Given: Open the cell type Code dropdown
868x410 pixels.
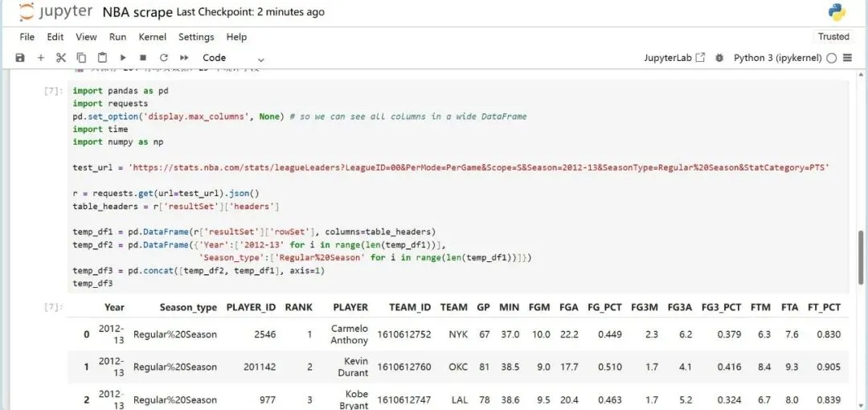Looking at the screenshot, I should [x=233, y=58].
